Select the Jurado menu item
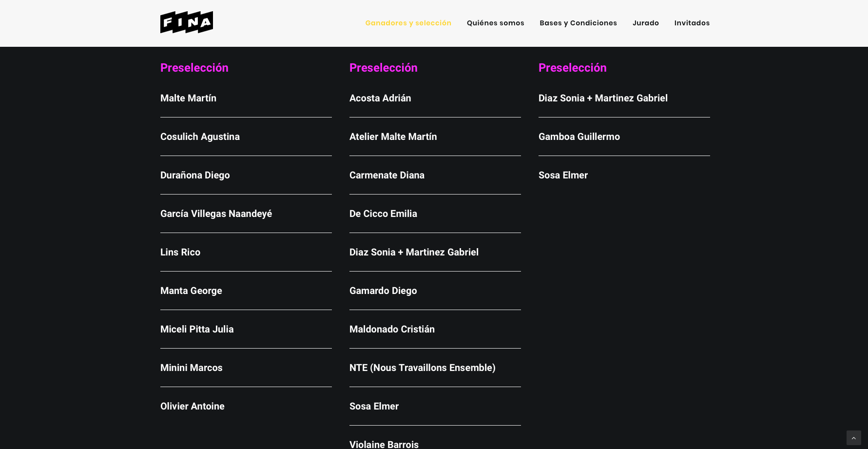Image resolution: width=868 pixels, height=449 pixels. pos(645,23)
